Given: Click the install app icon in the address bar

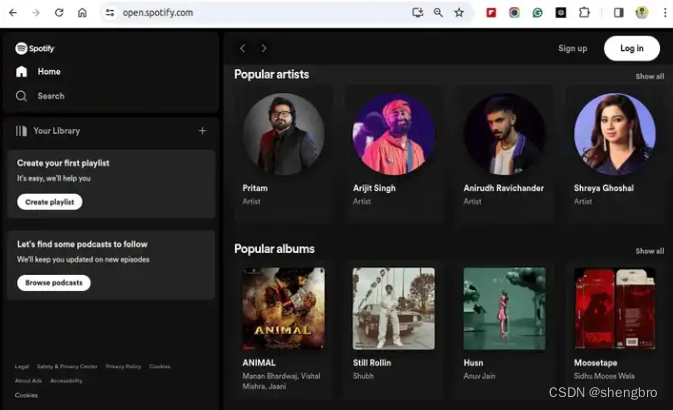Looking at the screenshot, I should point(418,12).
